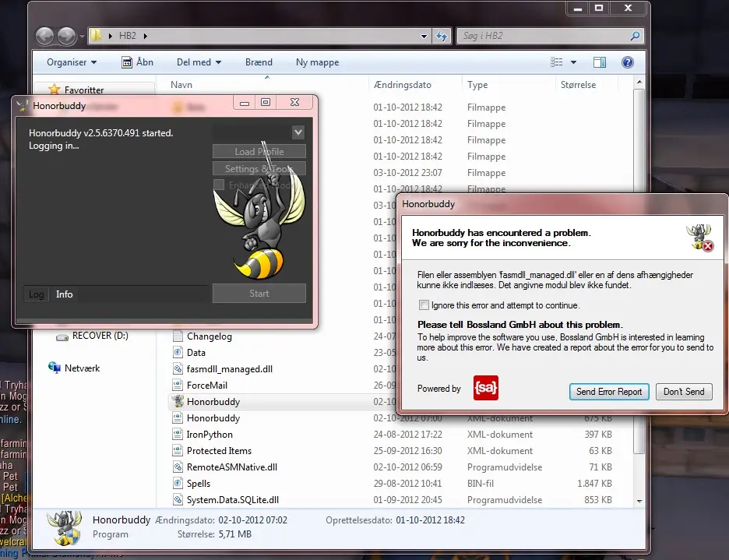Click the Explorer back navigation arrow
Screen dimensions: 729x560
point(45,36)
